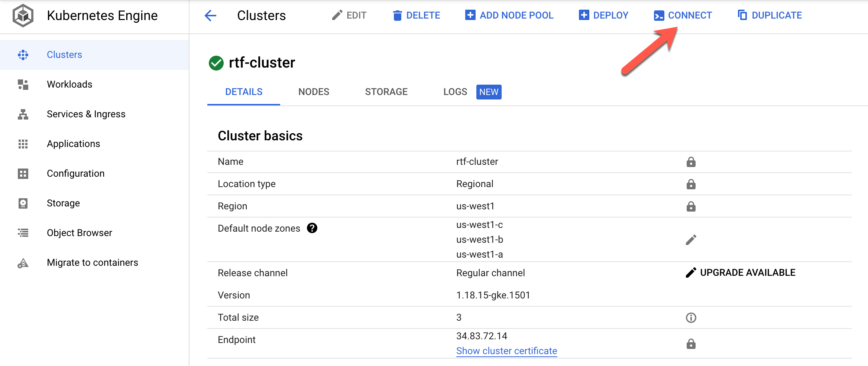
Task: Open Migrate to containers in sidebar
Action: pyautogui.click(x=94, y=263)
